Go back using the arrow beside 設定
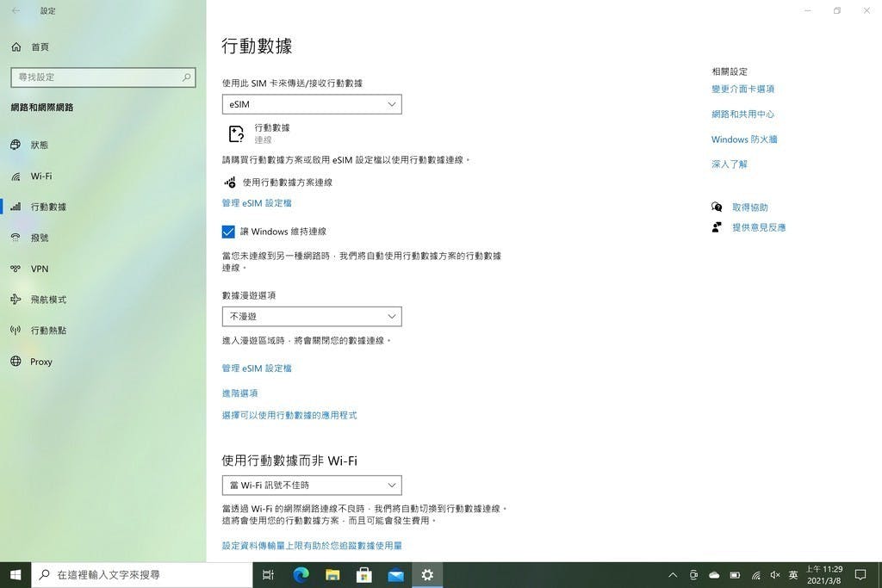The width and height of the screenshot is (882, 588). pos(16,10)
